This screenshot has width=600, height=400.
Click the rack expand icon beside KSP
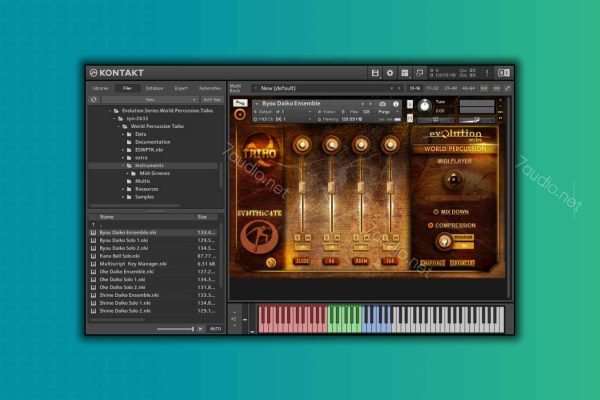[507, 88]
